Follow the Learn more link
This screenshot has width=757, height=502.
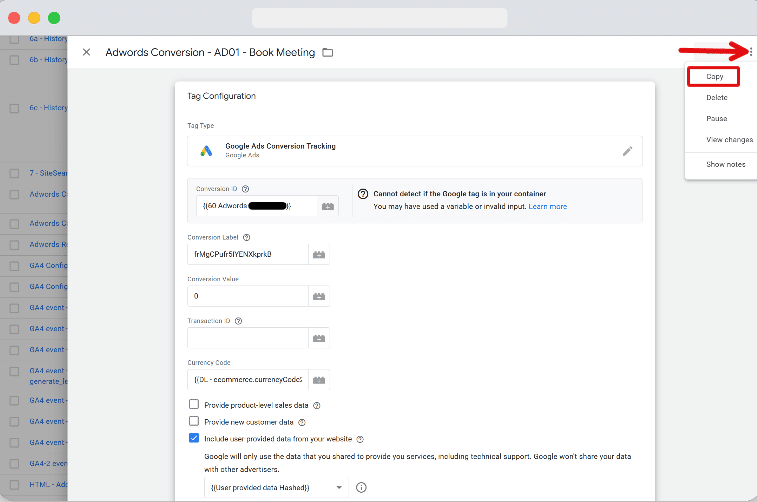(547, 207)
